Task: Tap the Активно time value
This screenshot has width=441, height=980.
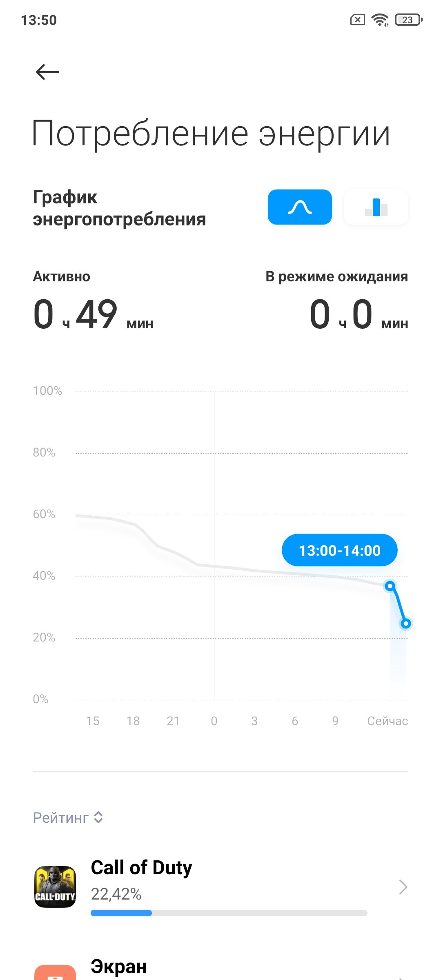Action: coord(93,314)
